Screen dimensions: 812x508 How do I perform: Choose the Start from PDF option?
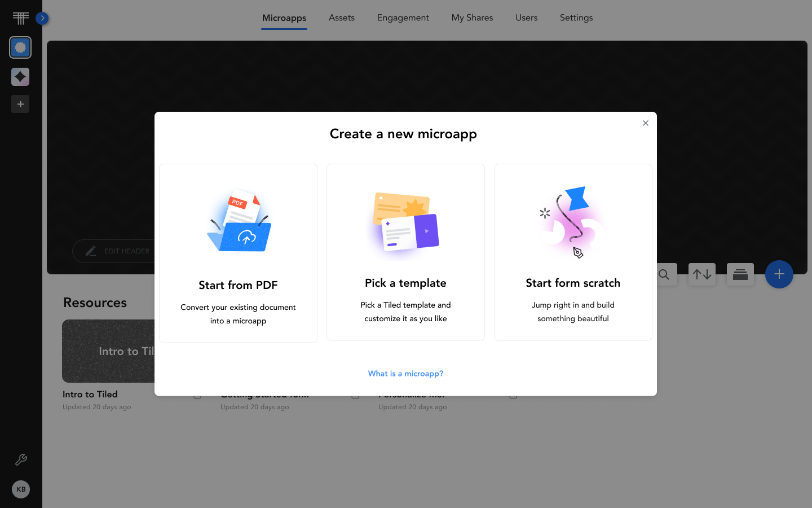[x=238, y=253]
